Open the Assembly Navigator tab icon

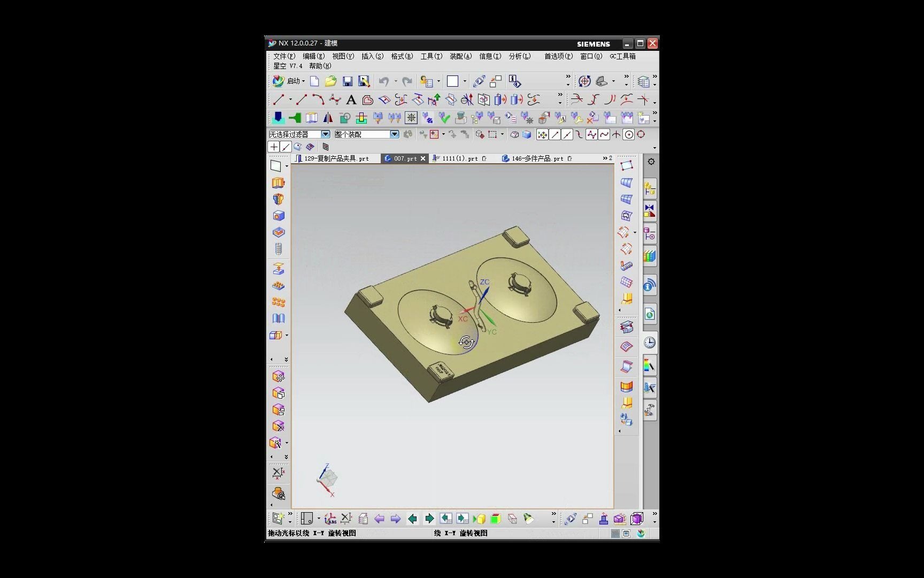point(650,188)
